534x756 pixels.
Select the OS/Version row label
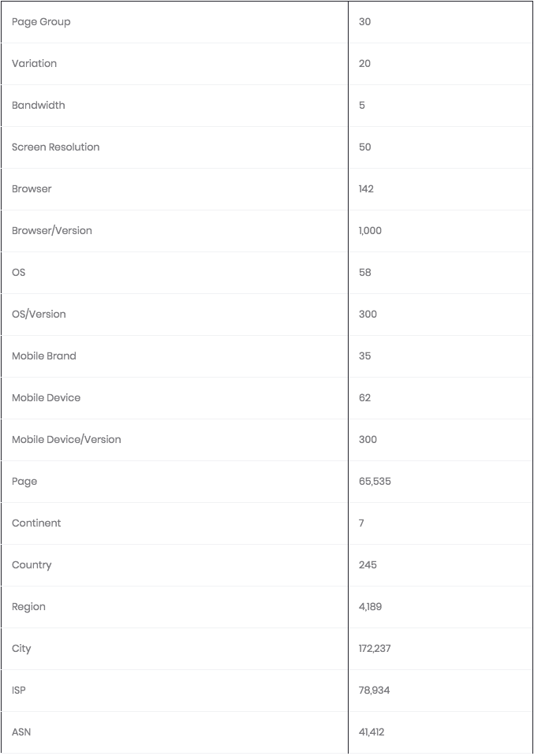pos(39,315)
